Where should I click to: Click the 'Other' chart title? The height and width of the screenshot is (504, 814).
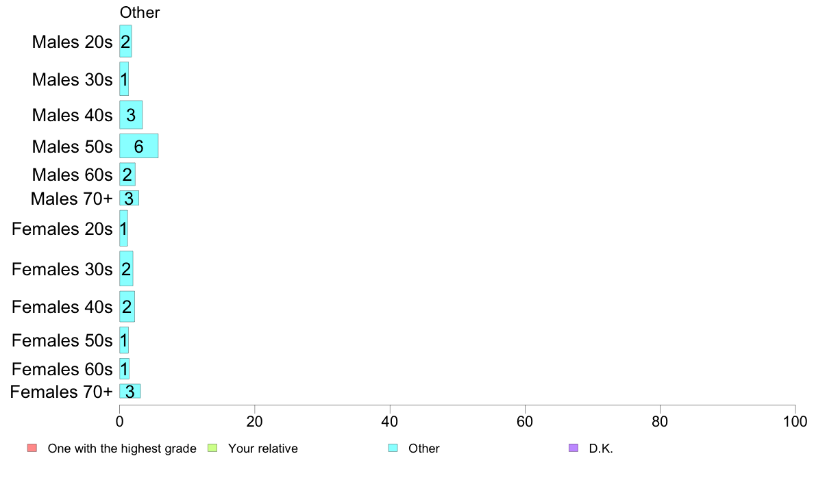[140, 12]
